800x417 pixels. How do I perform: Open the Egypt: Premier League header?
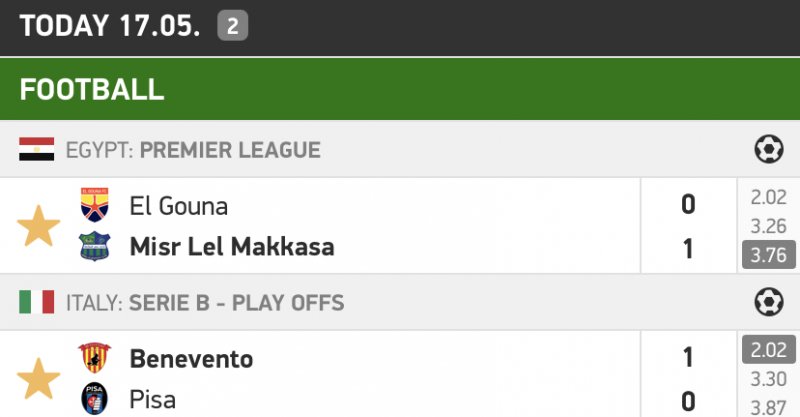230,150
